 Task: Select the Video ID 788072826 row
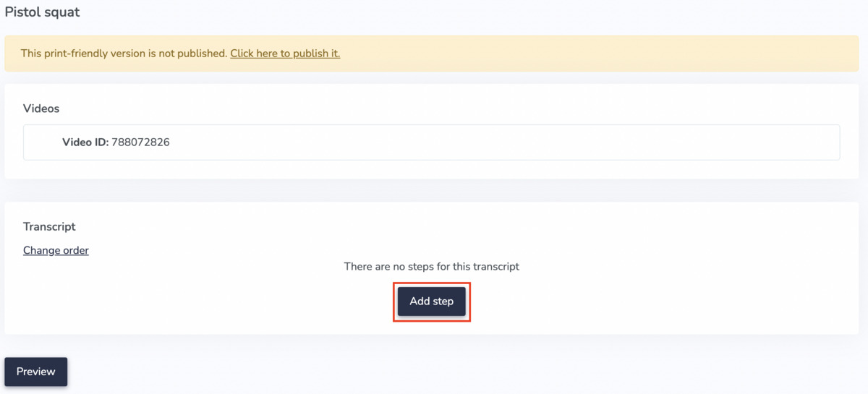pyautogui.click(x=431, y=142)
